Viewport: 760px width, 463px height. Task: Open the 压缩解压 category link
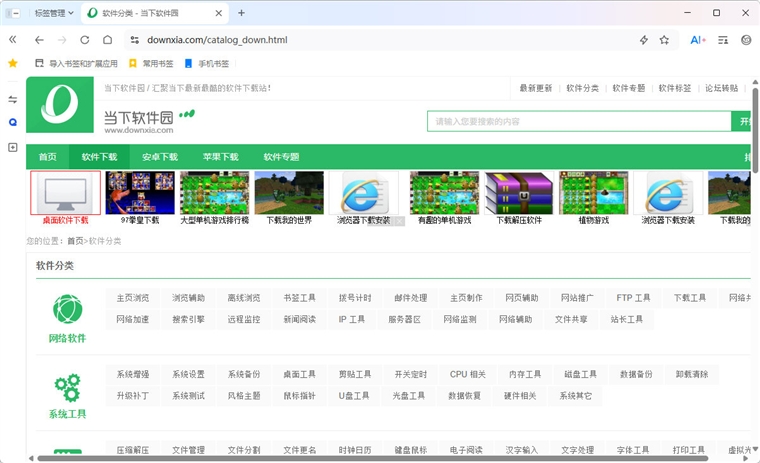click(133, 450)
